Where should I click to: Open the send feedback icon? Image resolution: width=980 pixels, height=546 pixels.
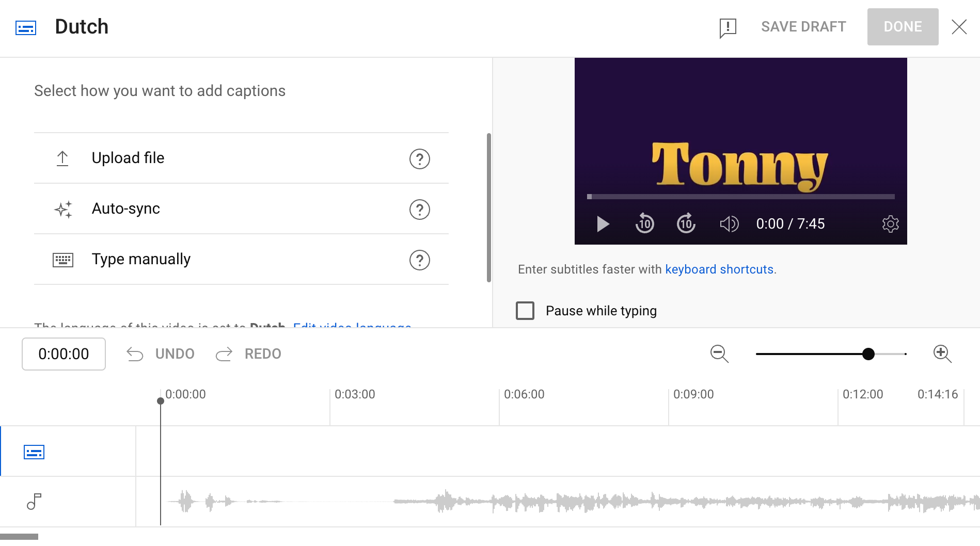(x=728, y=27)
